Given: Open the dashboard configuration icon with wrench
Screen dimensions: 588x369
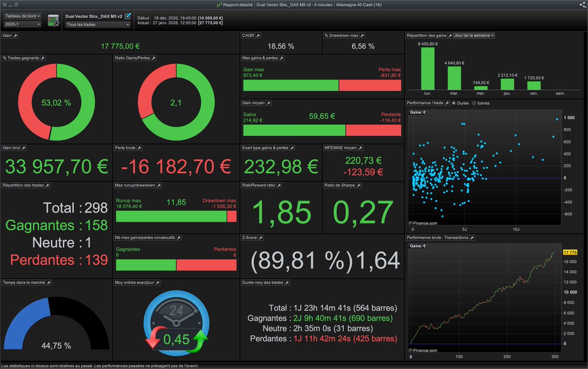Looking at the screenshot, I should (53, 21).
